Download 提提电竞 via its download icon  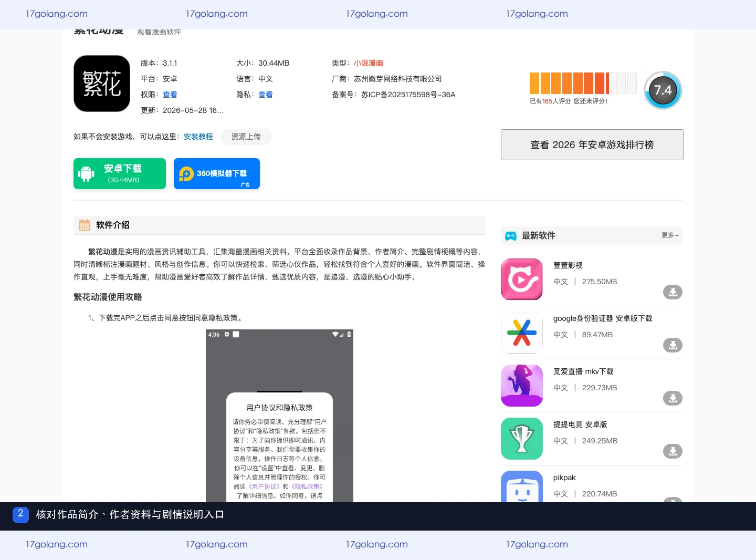click(x=673, y=451)
